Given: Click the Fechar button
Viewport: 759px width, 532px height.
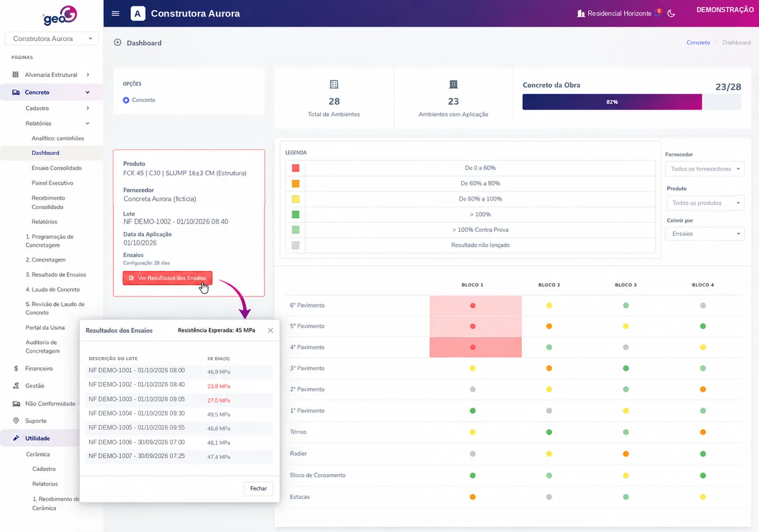Looking at the screenshot, I should click(x=258, y=489).
